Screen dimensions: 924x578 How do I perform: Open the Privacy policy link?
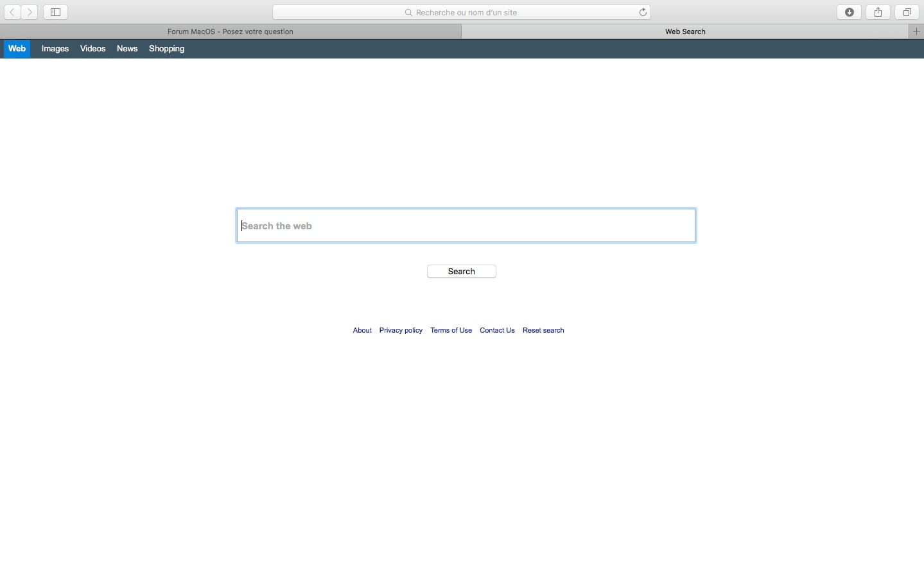point(401,330)
